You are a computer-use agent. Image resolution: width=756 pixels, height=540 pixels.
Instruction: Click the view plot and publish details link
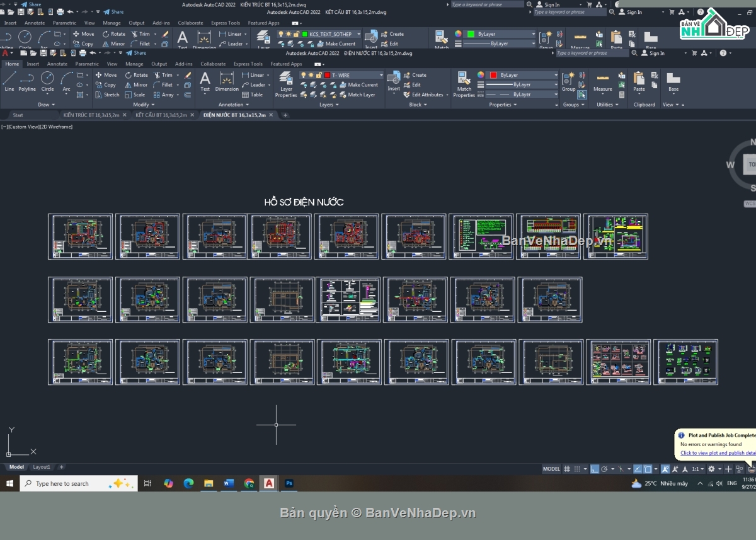click(x=717, y=453)
